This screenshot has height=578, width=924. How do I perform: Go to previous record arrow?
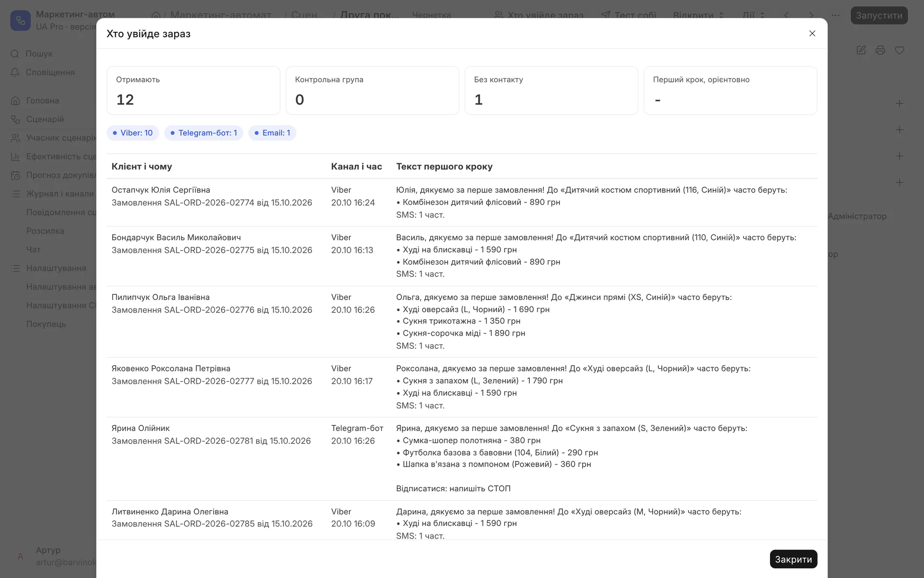(x=786, y=15)
